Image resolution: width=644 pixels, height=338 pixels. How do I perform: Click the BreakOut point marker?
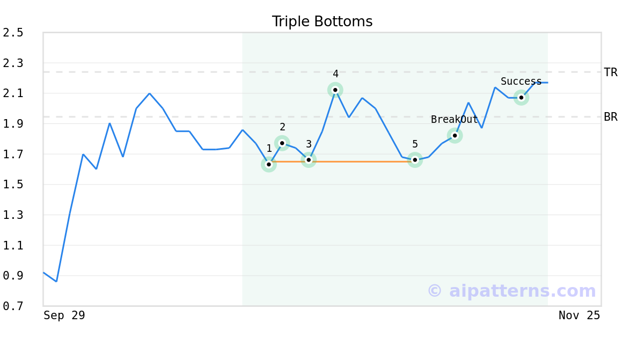455,136
